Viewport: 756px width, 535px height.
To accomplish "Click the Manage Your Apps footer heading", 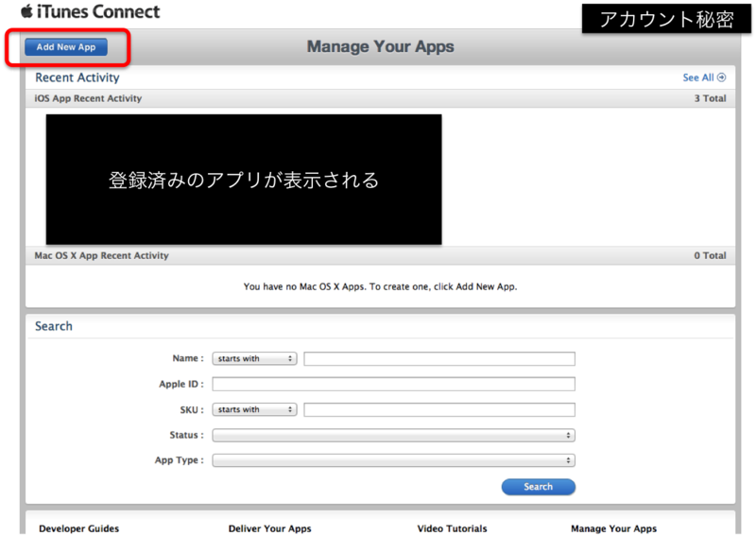I will (x=613, y=528).
